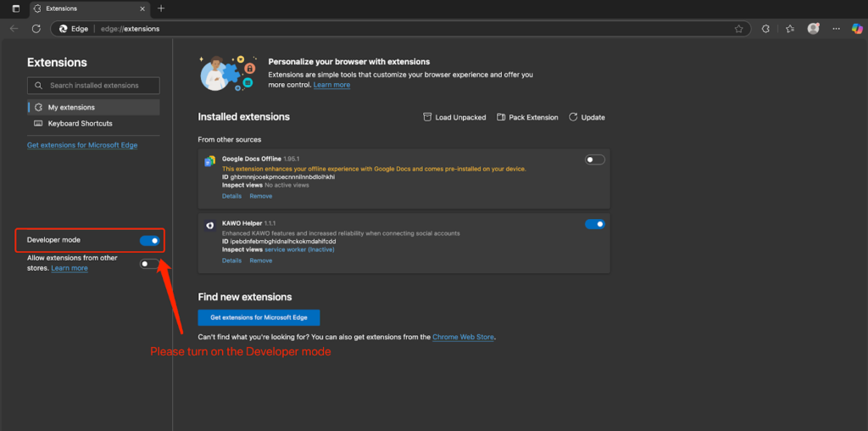Open the Chrome Web Store link

(463, 337)
